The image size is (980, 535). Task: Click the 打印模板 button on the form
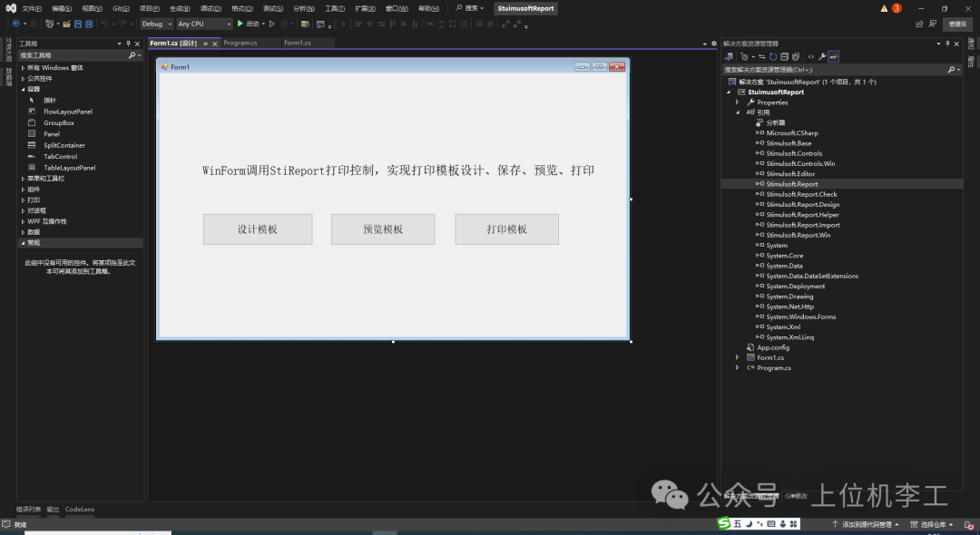(x=506, y=229)
